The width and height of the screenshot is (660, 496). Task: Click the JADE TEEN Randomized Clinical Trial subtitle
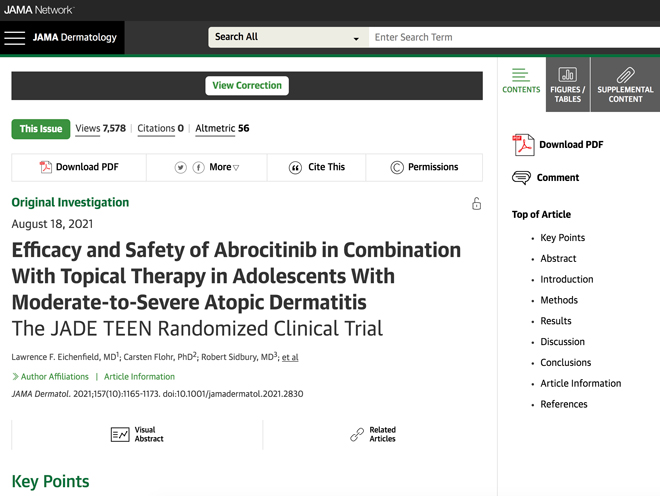point(197,329)
